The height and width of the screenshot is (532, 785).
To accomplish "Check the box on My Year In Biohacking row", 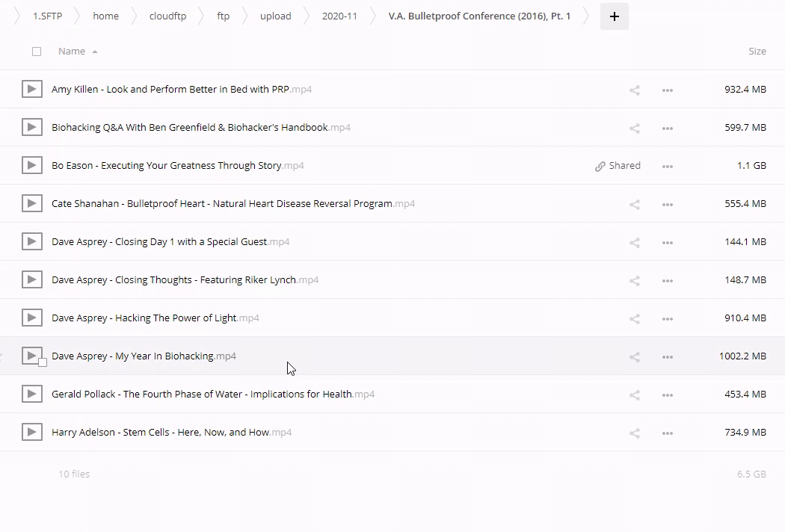I will click(43, 362).
